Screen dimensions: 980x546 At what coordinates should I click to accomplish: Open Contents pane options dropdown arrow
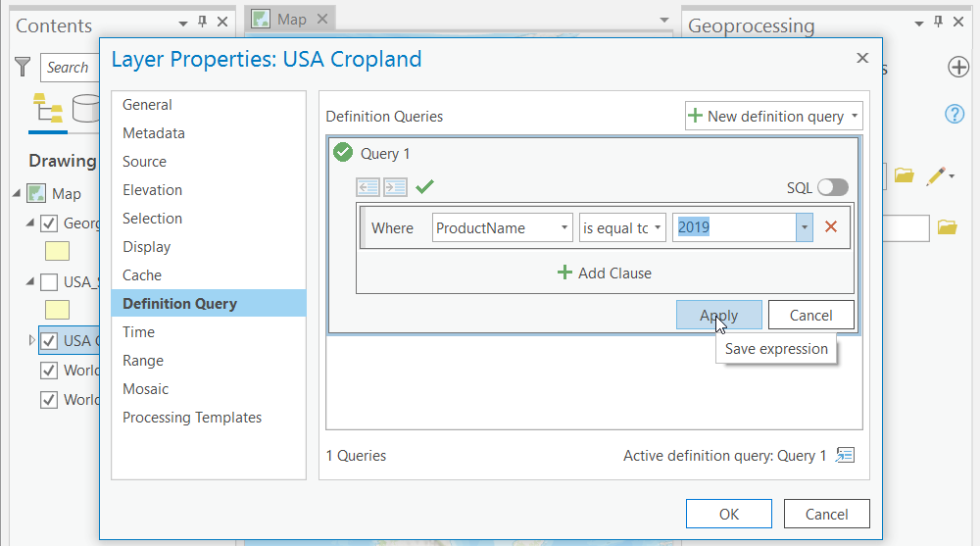[x=183, y=24]
